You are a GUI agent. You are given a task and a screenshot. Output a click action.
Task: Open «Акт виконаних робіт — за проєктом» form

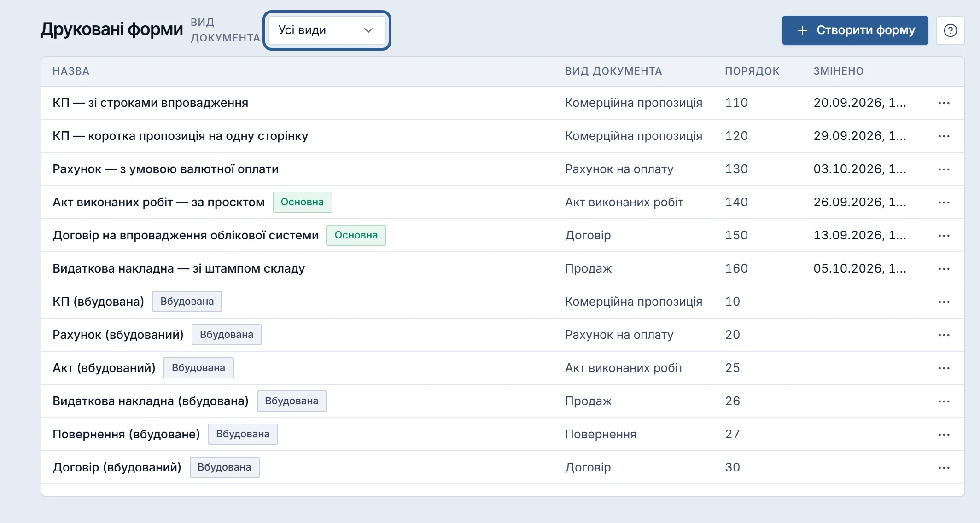pos(158,202)
